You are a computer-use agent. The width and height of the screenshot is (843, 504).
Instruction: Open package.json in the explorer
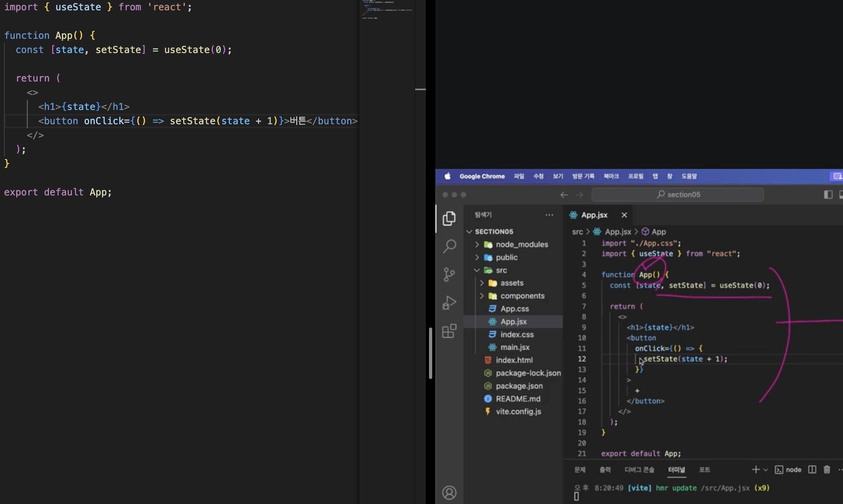pos(519,386)
